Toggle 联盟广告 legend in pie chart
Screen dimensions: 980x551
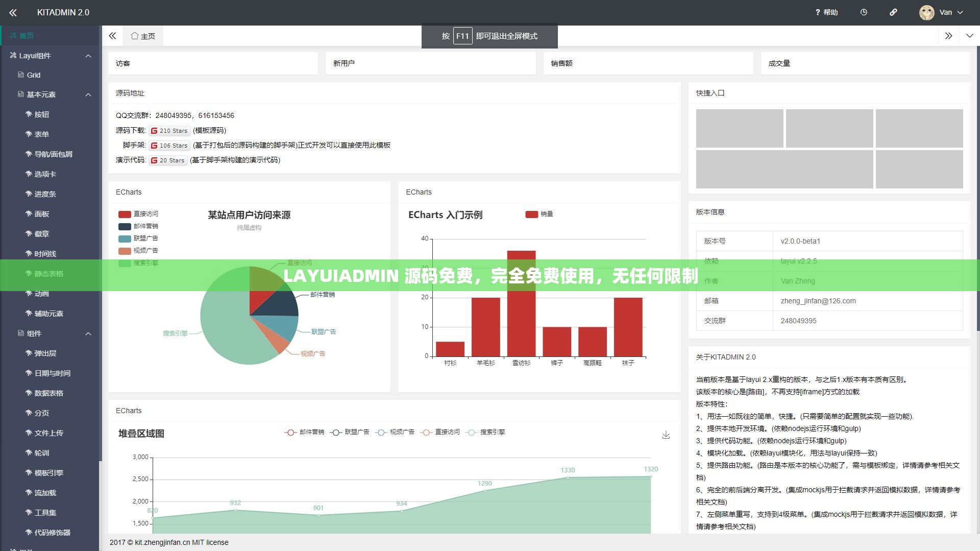click(138, 238)
